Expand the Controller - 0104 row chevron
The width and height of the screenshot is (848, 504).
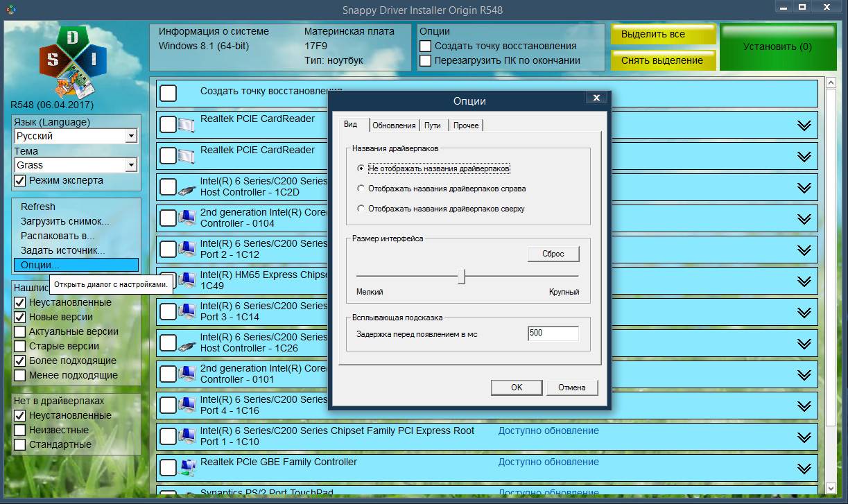click(804, 219)
